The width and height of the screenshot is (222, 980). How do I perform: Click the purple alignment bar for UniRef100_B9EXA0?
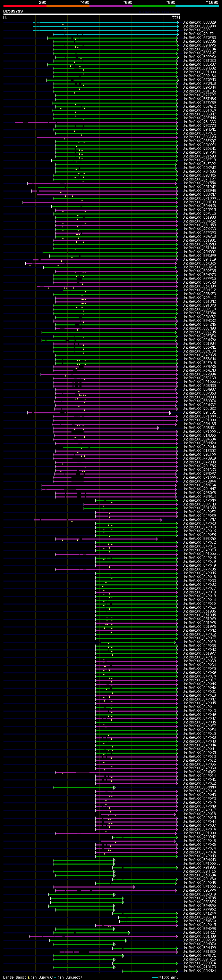coord(106,539)
